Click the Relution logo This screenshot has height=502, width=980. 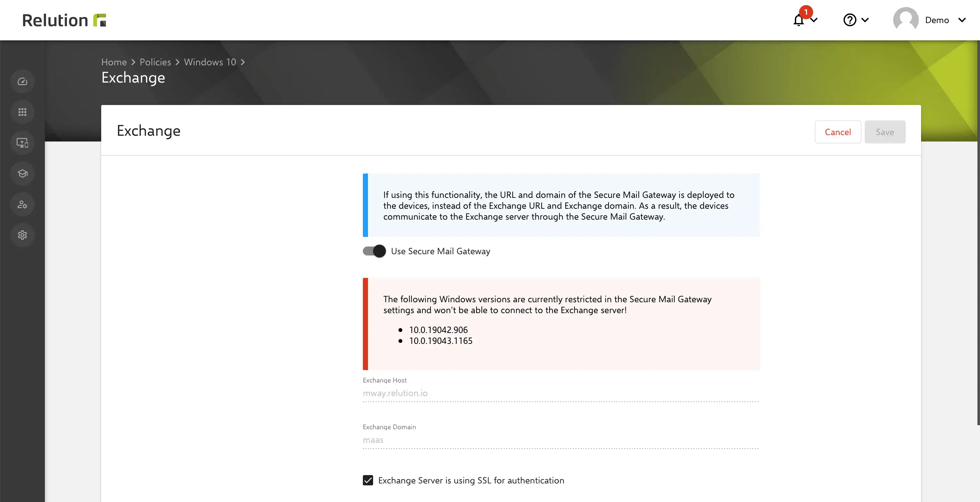coord(64,20)
